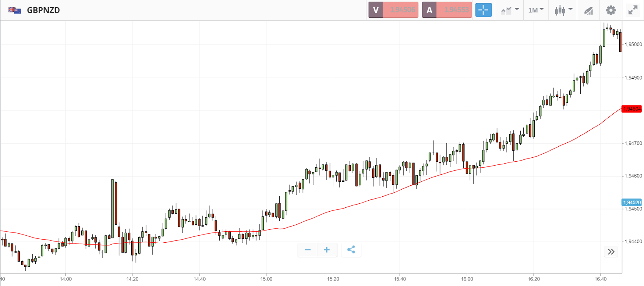Open the candlestick chart type dropdown

point(563,10)
